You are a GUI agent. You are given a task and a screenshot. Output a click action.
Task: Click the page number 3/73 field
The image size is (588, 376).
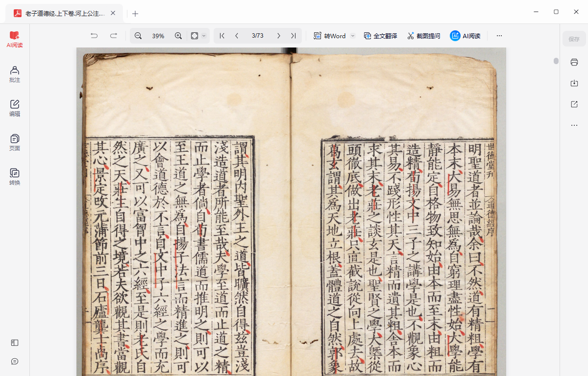[x=258, y=36]
